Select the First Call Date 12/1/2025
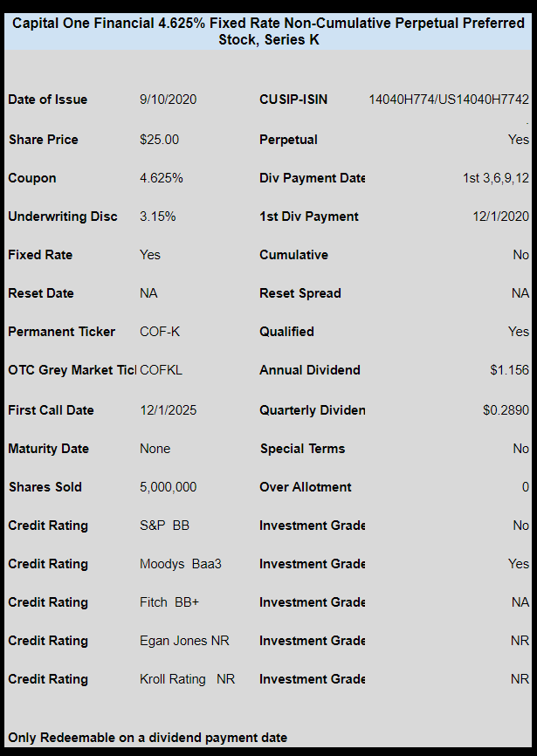The image size is (537, 756). (169, 410)
